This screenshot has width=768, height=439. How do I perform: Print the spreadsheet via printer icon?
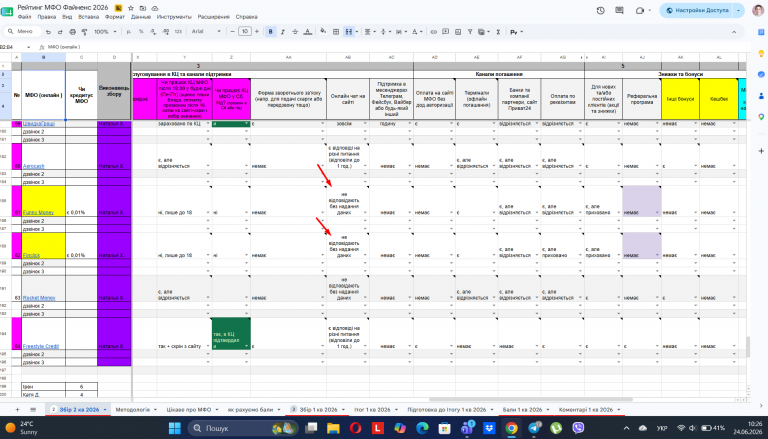[x=72, y=32]
